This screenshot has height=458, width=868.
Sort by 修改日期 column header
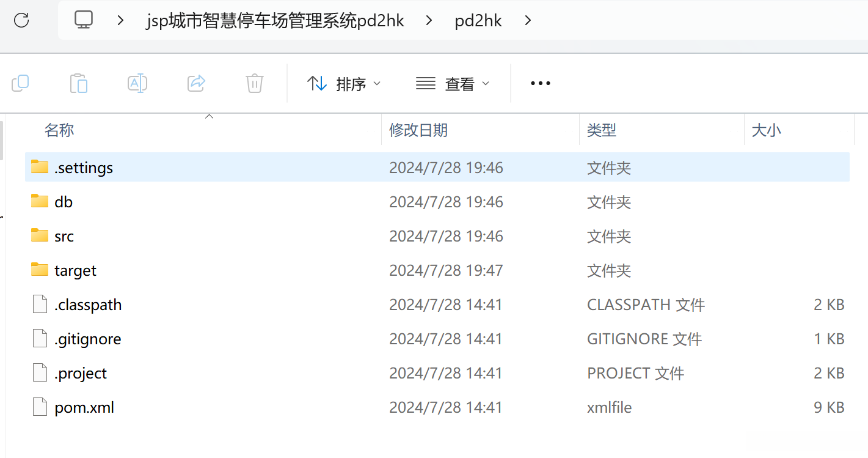coord(418,130)
